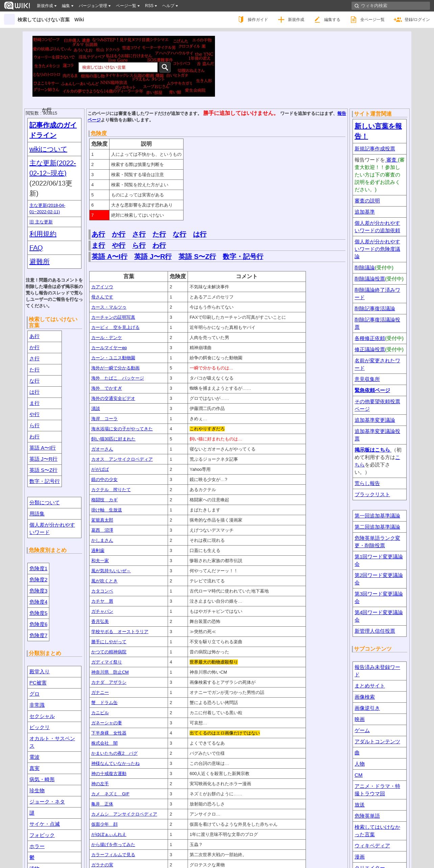This screenshot has width=434, height=868.
Task: Open まとめサイト link
Action: [369, 685]
